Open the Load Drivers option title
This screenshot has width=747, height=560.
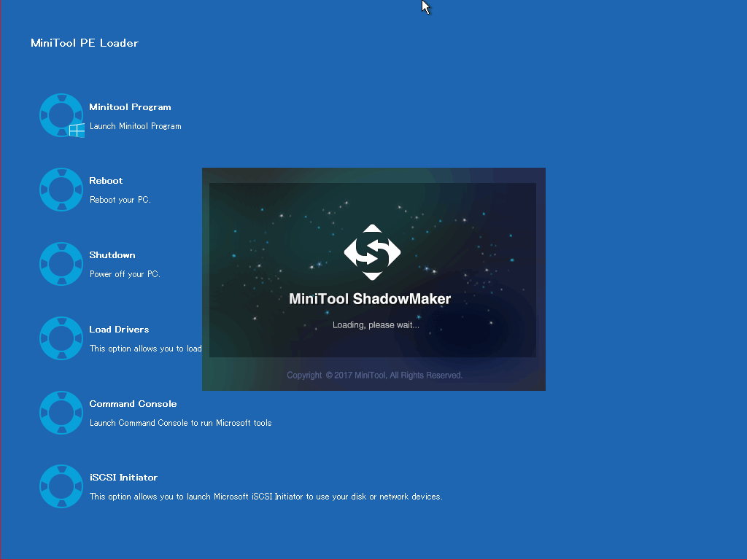coord(119,330)
